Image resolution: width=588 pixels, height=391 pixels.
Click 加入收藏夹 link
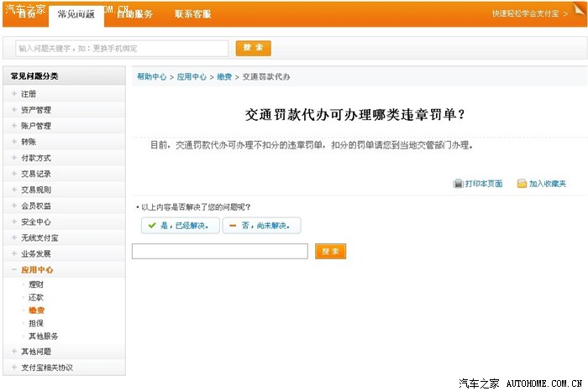click(548, 184)
